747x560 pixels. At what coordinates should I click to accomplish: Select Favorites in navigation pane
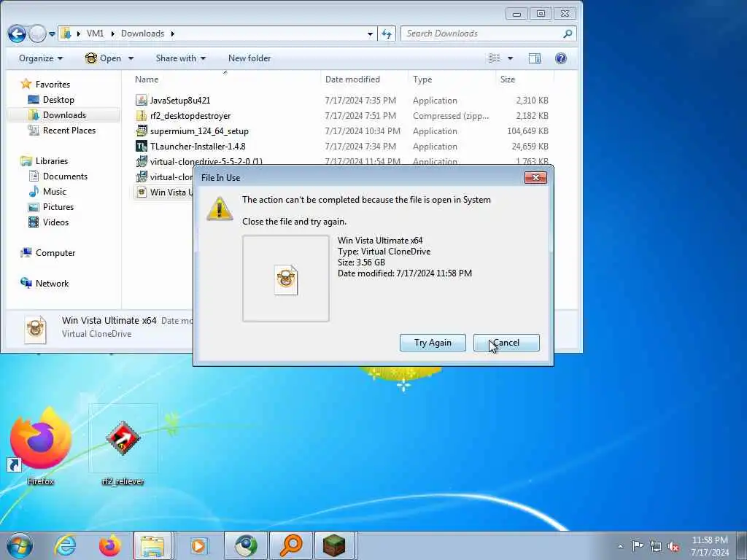tap(53, 85)
